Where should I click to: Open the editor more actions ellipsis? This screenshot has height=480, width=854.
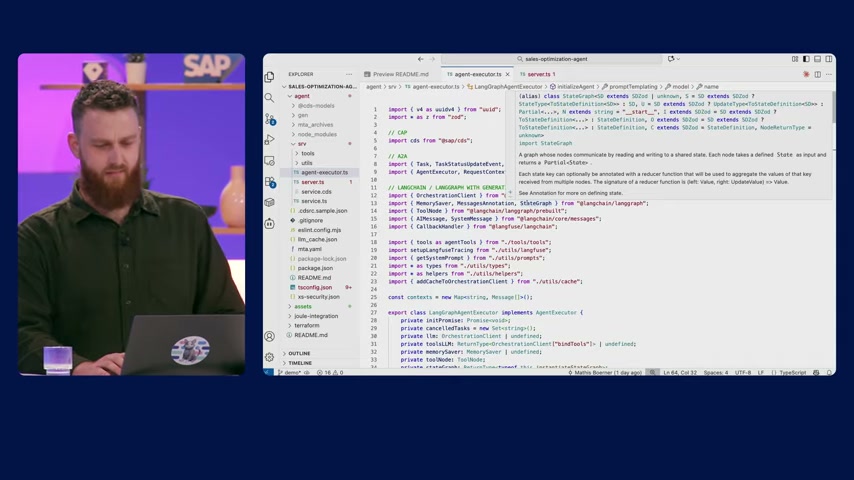tap(828, 74)
